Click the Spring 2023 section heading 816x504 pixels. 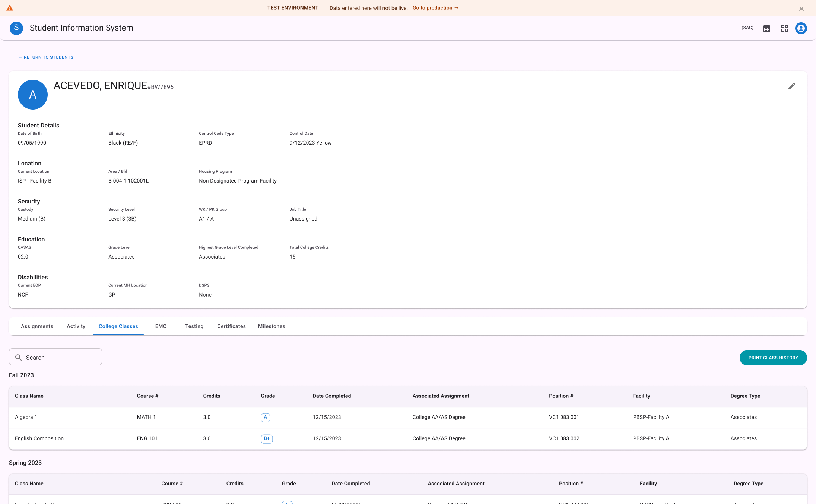25,463
